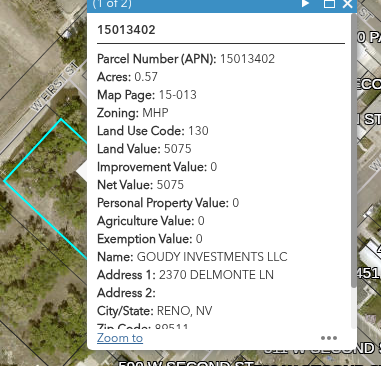Click the City/State RENO, NV text
This screenshot has width=381, height=366.
coord(155,311)
